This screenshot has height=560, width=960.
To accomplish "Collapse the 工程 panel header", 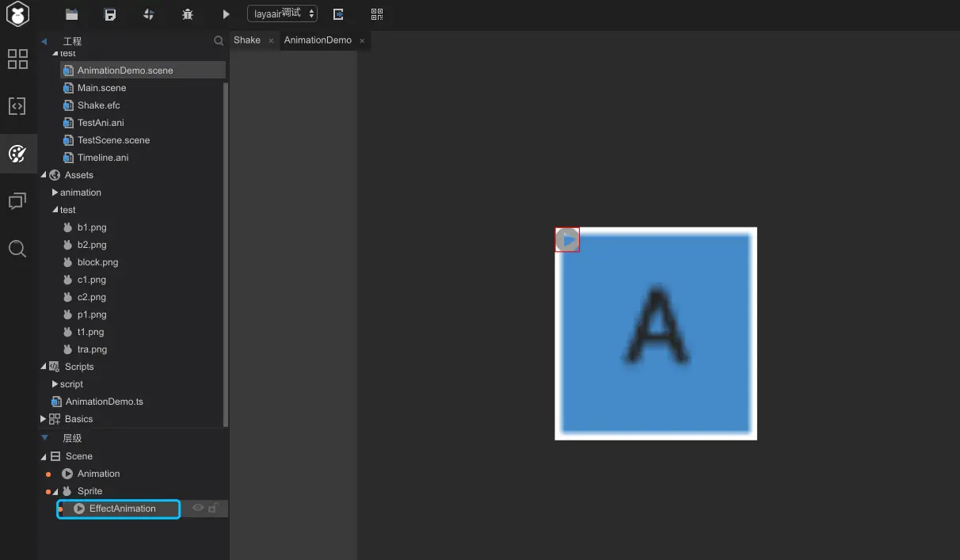I will coord(44,41).
